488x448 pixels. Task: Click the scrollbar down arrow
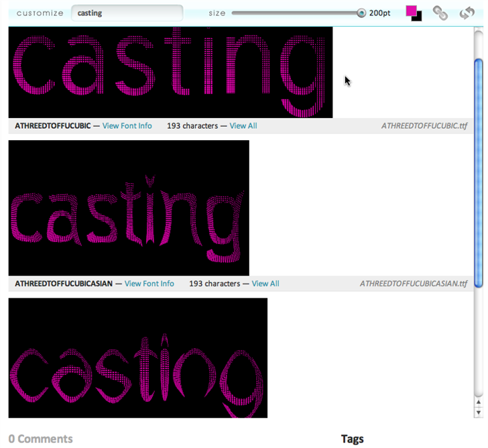[478, 412]
